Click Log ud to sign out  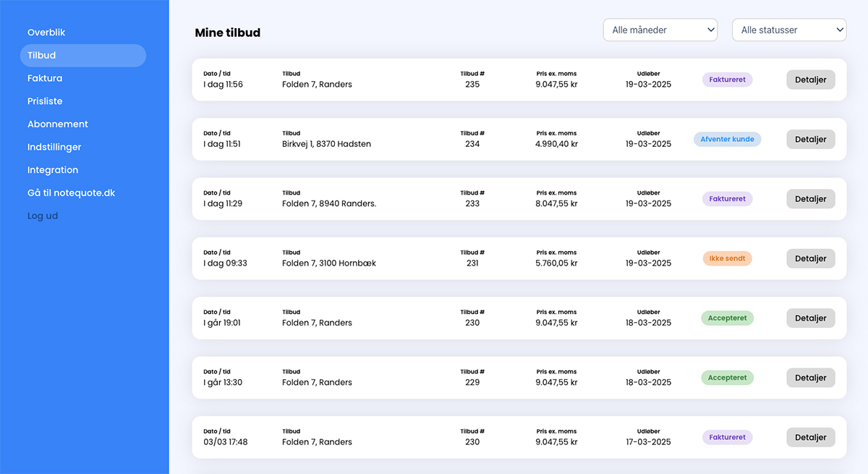43,216
